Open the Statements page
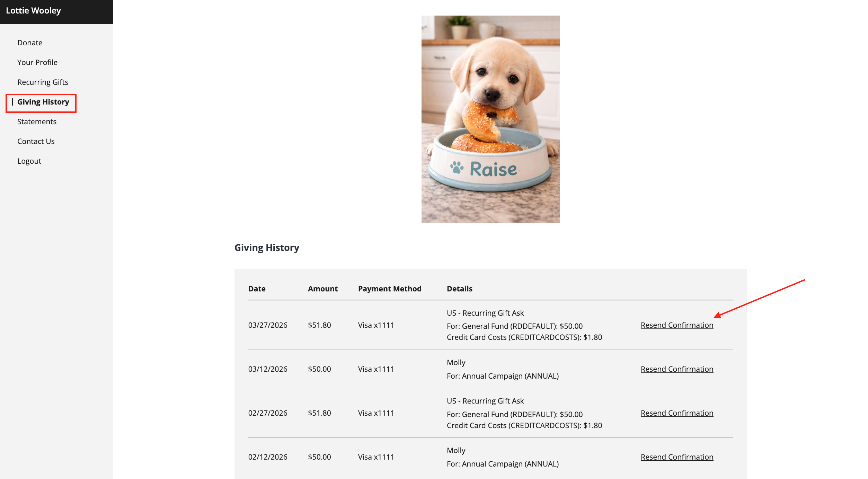 (x=37, y=121)
